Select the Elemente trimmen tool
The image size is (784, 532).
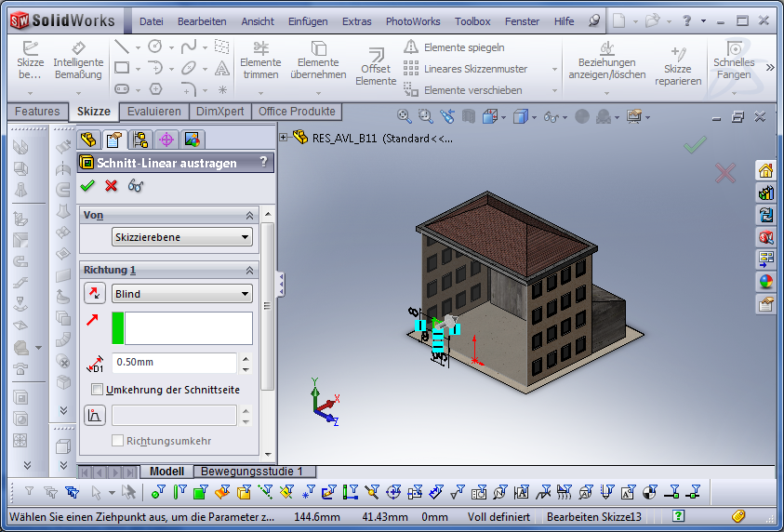[260, 60]
